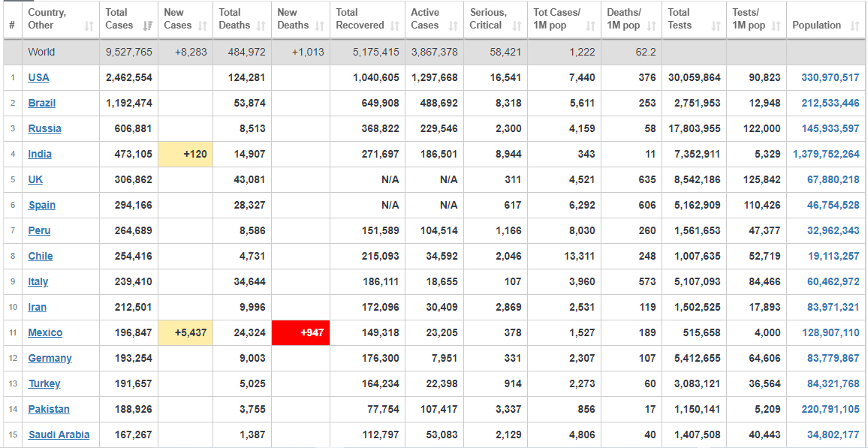Image resolution: width=868 pixels, height=448 pixels.
Task: Open the Mexico country link
Action: (45, 332)
